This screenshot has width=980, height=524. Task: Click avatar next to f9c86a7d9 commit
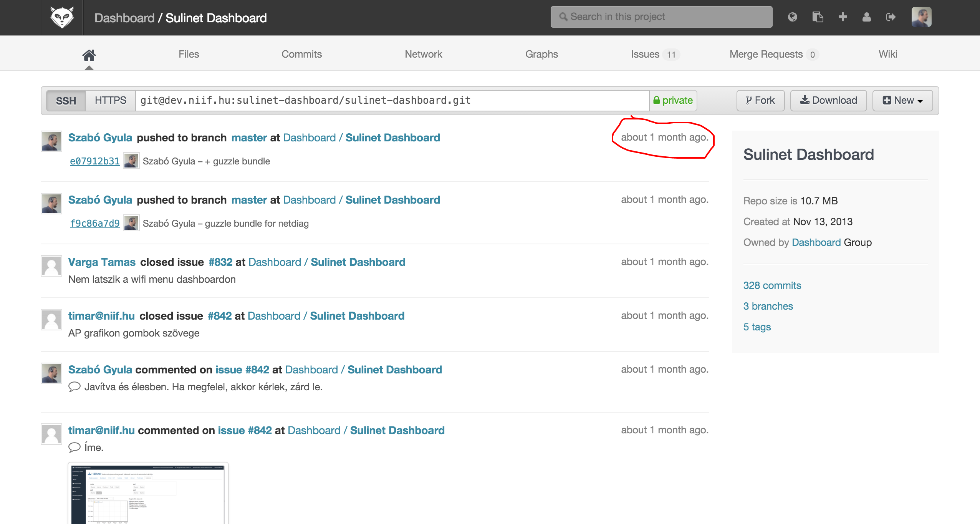(x=131, y=223)
